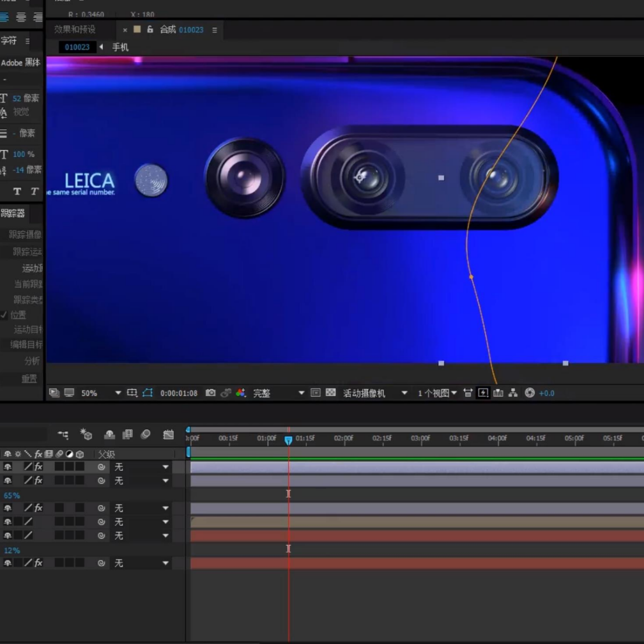Apply faux italic T in Character panel
This screenshot has height=644, width=644.
(x=34, y=192)
